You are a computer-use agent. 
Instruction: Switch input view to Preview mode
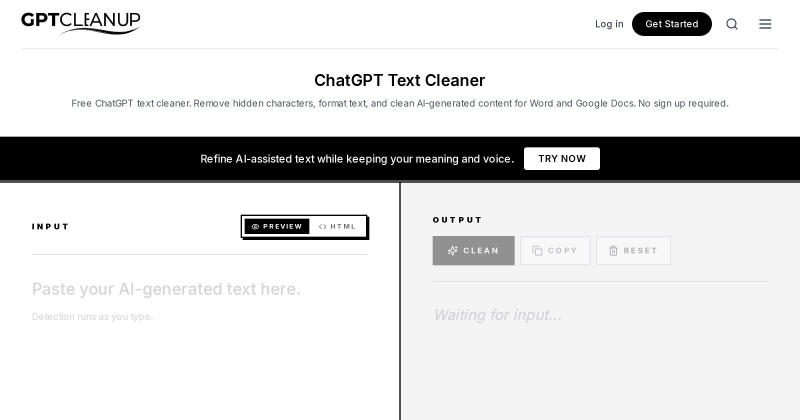[x=277, y=227]
